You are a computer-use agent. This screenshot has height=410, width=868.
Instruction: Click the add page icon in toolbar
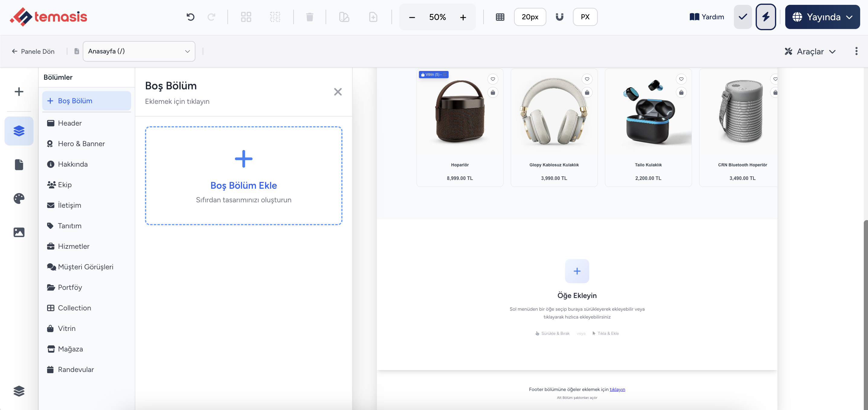[373, 17]
